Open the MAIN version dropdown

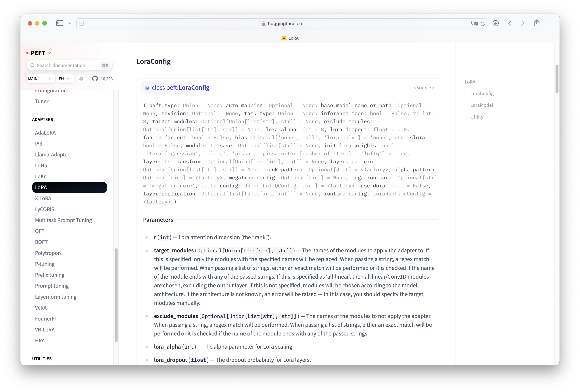(41, 79)
